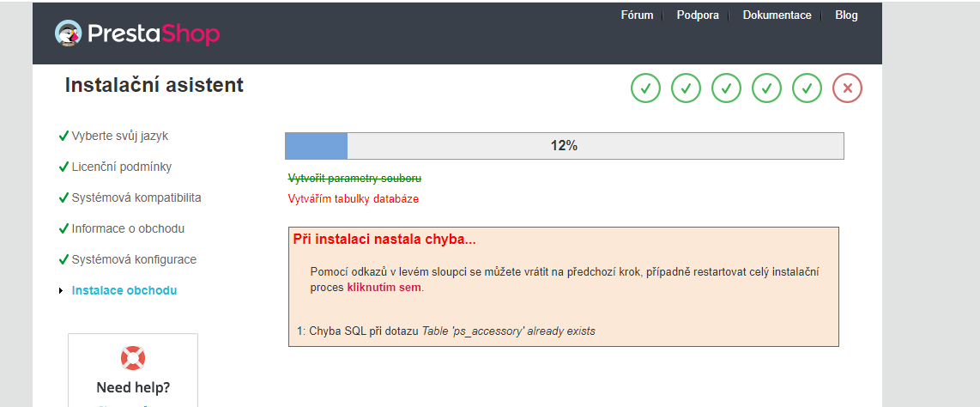Click the PrestaShop logo
This screenshot has width=980, height=407.
pos(137,33)
